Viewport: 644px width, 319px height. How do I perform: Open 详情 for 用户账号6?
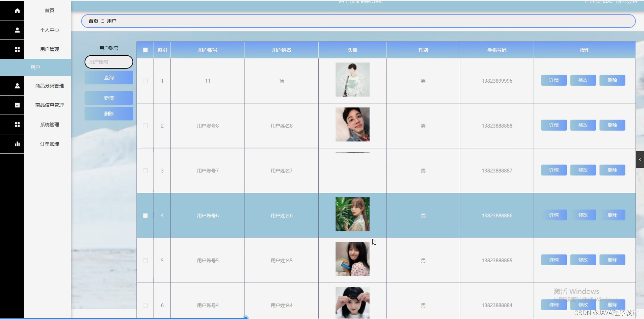point(554,215)
